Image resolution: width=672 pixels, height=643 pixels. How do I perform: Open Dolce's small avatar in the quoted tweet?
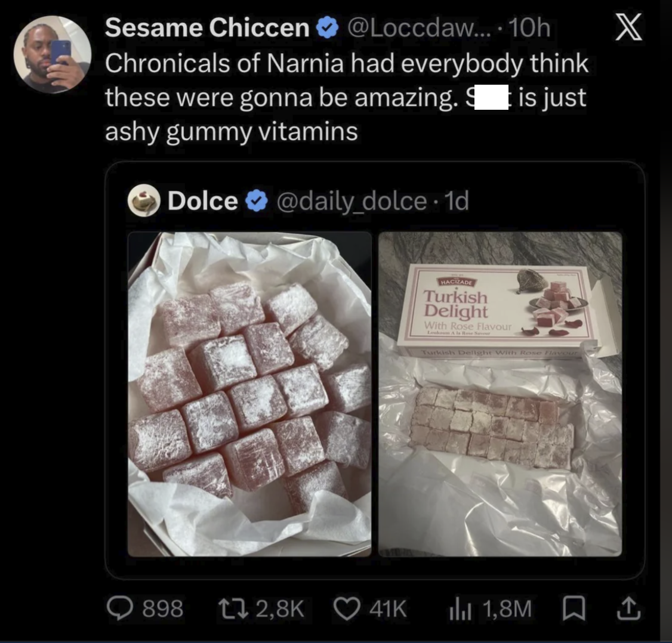coord(144,200)
